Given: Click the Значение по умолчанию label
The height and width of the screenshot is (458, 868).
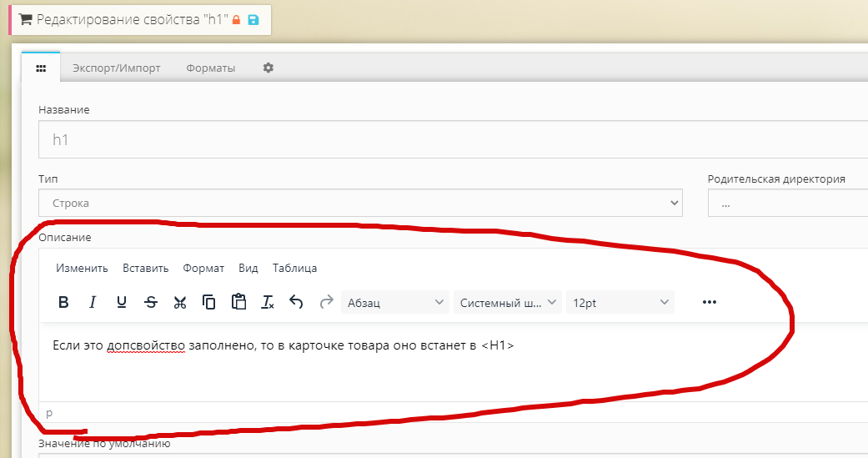Looking at the screenshot, I should [x=104, y=443].
